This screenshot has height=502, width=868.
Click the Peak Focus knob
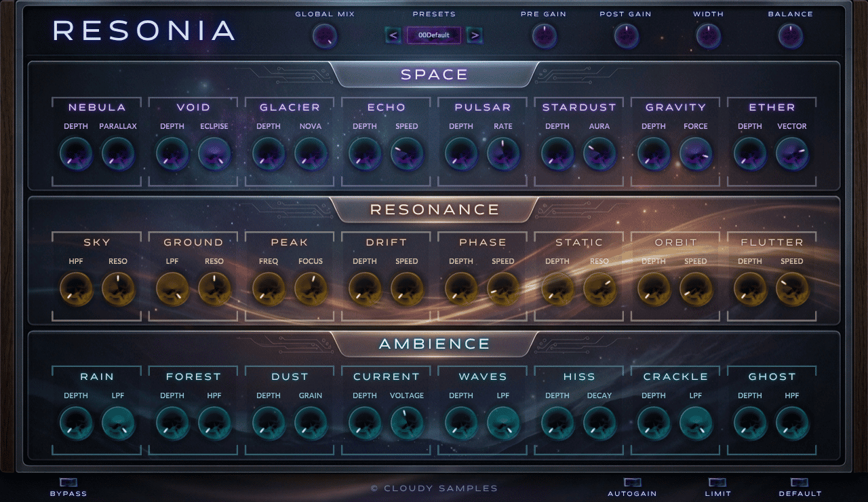[311, 288]
